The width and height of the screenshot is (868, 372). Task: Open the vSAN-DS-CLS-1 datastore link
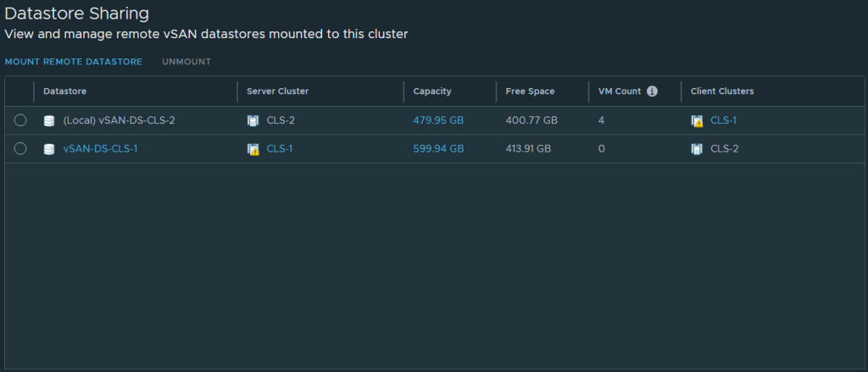tap(100, 149)
